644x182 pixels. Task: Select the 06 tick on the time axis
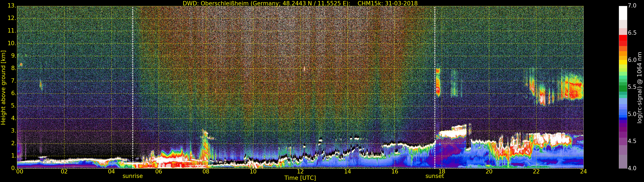tap(158, 172)
